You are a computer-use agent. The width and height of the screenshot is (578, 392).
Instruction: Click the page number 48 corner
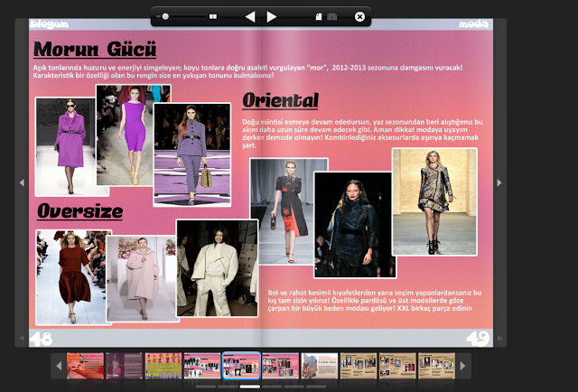[x=42, y=338]
